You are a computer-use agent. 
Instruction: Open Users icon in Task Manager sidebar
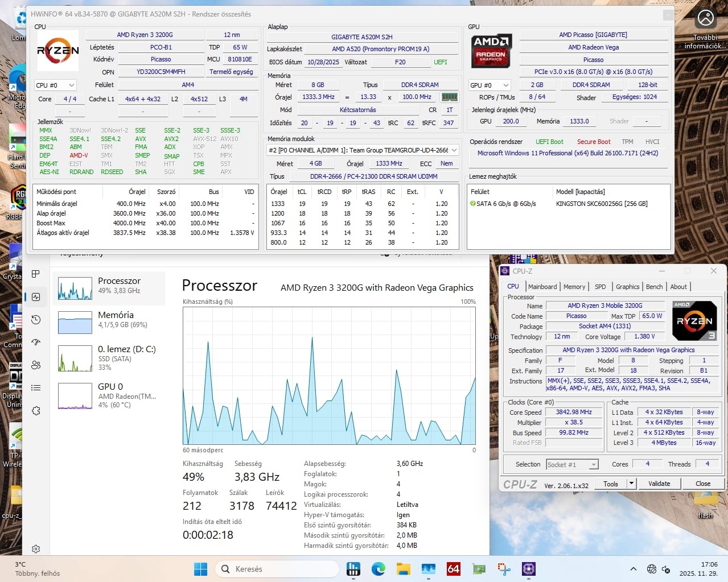(x=36, y=365)
